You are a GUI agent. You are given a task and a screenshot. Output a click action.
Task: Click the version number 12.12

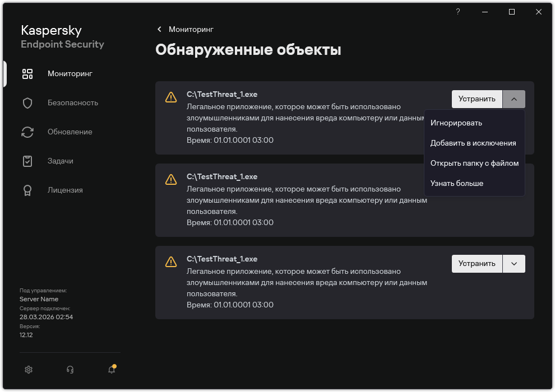[x=26, y=335]
